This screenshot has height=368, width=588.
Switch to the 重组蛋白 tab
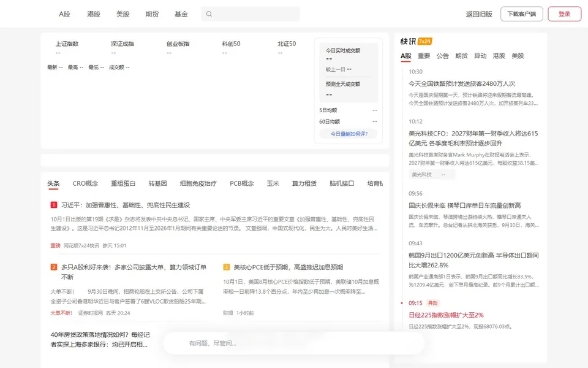(123, 183)
